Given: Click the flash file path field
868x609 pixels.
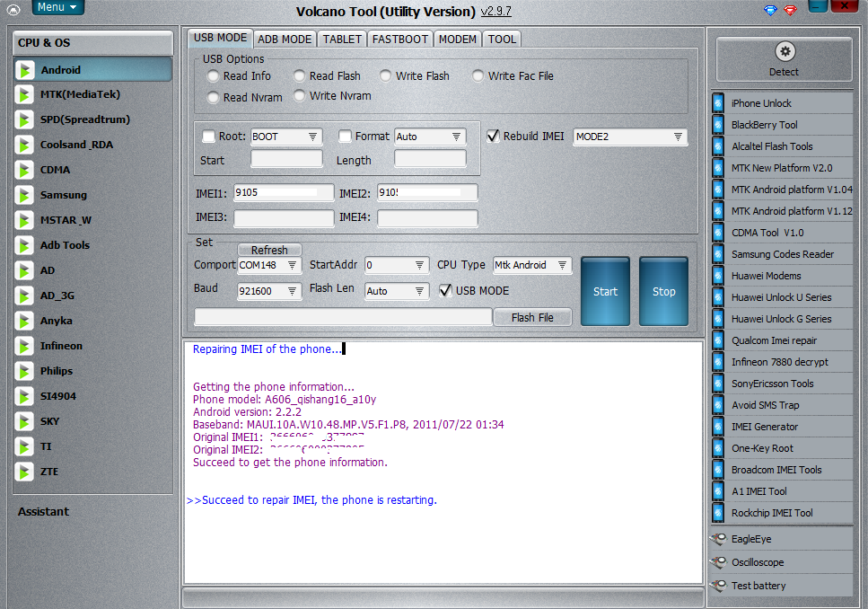Looking at the screenshot, I should tap(343, 317).
